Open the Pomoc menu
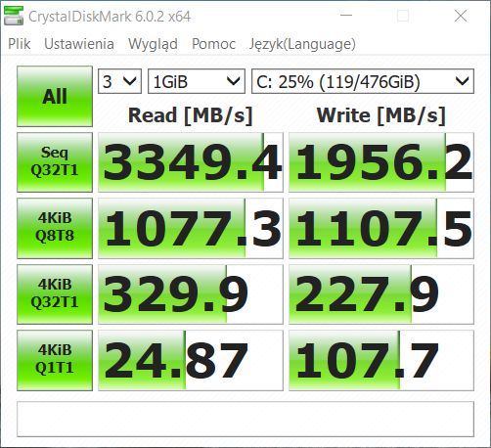The image size is (491, 448). [213, 44]
